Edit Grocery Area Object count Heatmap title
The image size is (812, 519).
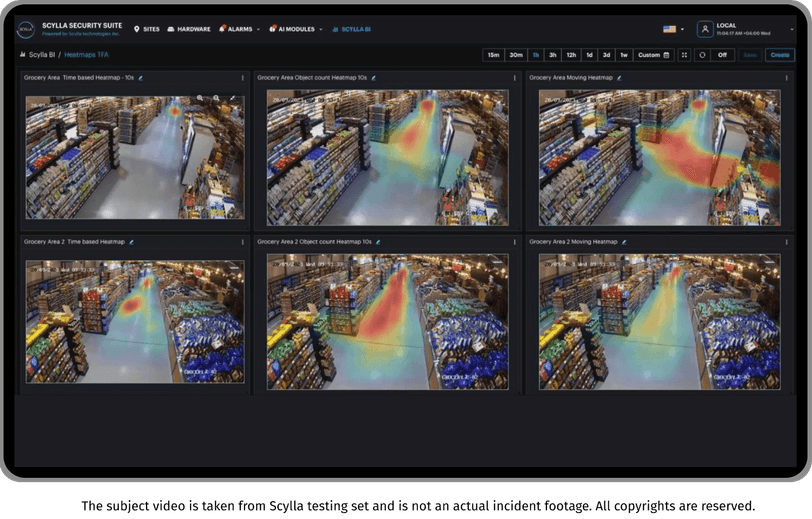373,78
